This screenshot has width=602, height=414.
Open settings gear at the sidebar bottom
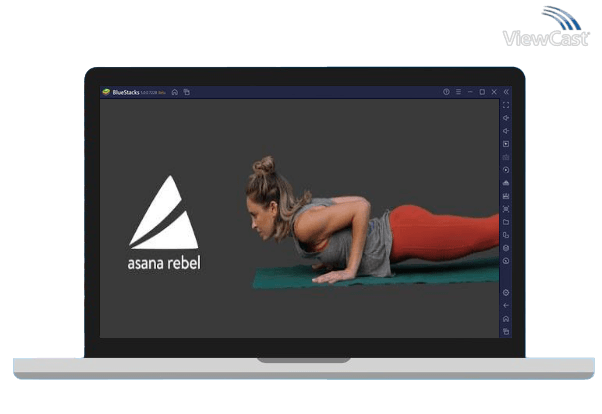point(506,293)
